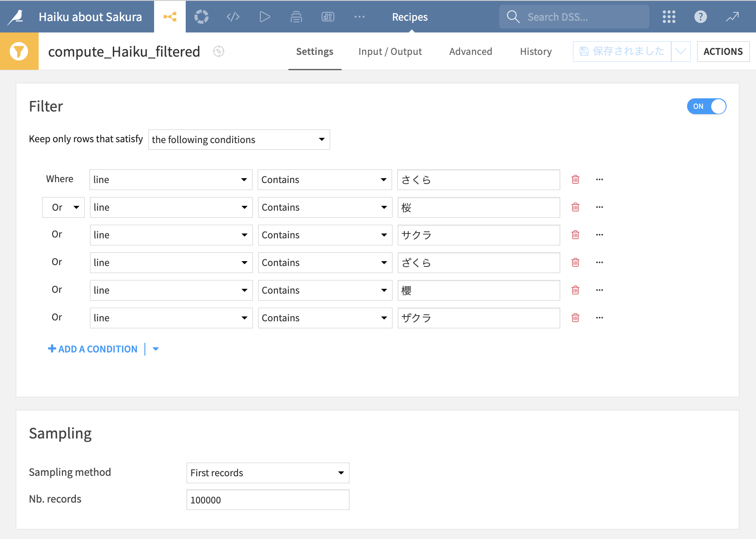Switch to the Input / Output tab
This screenshot has height=539, width=756.
[390, 51]
